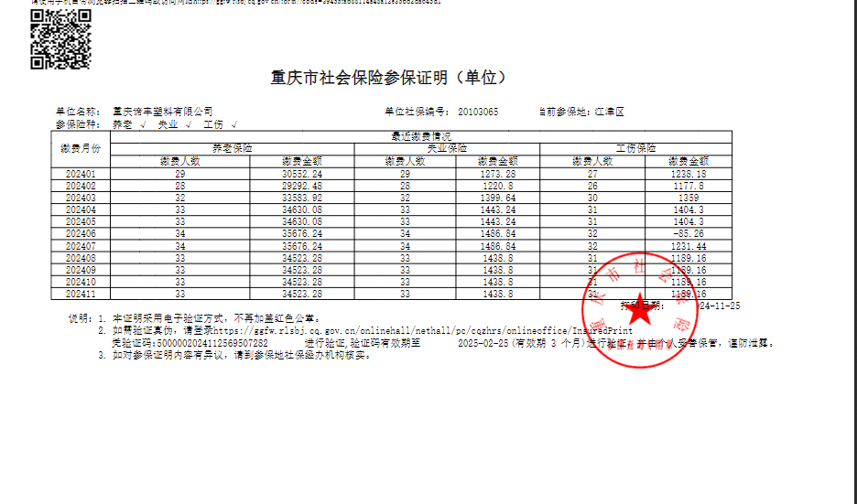Click the 失业 √ insurance type mark
Image resolution: width=857 pixels, height=504 pixels.
[x=175, y=124]
